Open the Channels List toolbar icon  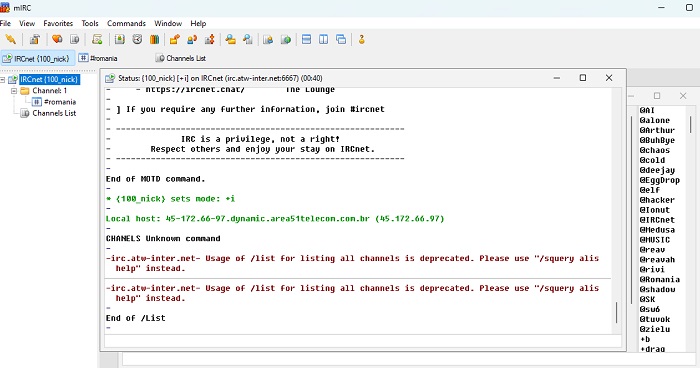click(75, 39)
